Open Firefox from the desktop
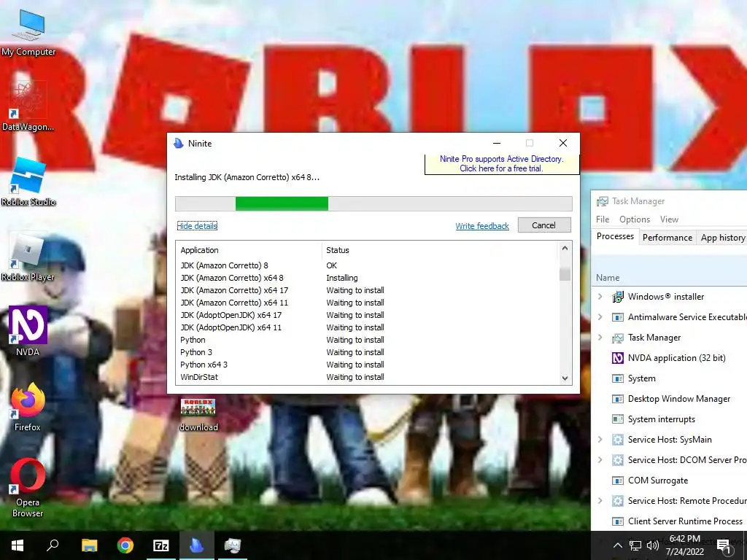This screenshot has height=560, width=747. coord(28,407)
